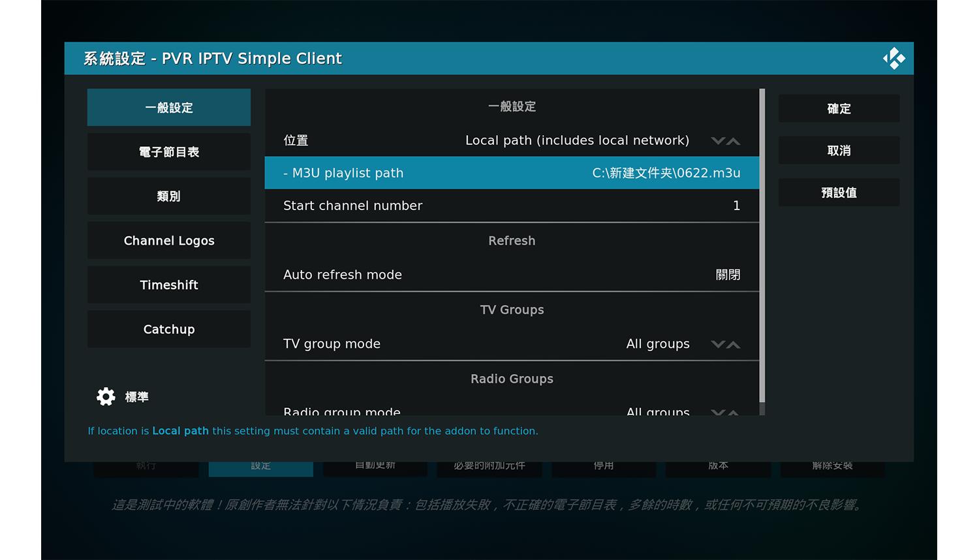Select the 一般設定 tab in the sidebar
Viewport: 979px width, 560px height.
[169, 108]
